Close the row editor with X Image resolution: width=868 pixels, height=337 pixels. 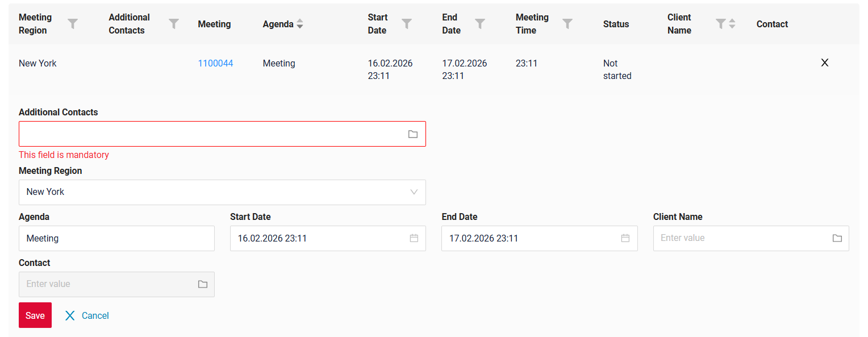[x=825, y=63]
